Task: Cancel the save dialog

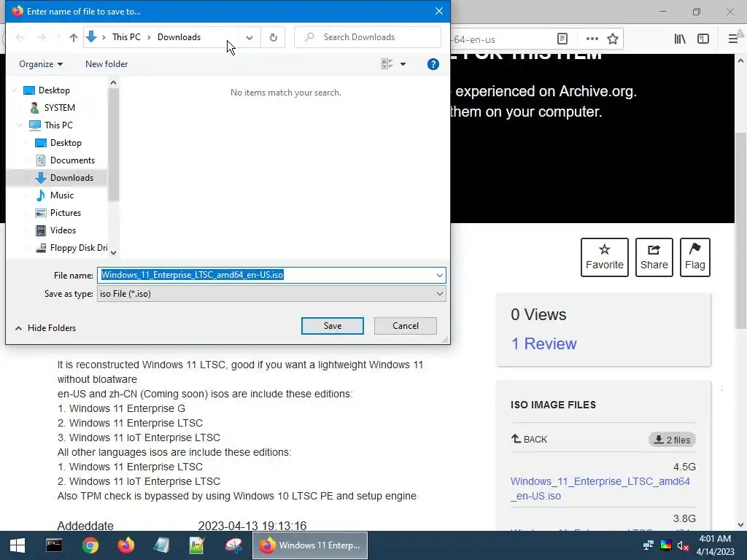Action: tap(406, 326)
